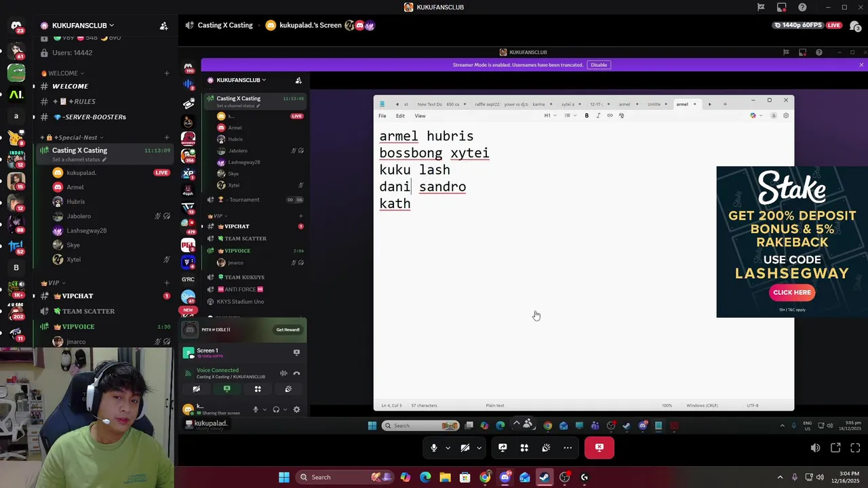Screen dimensions: 868x488
Task: Stop streaming Screen 1 icon
Action: [296, 353]
